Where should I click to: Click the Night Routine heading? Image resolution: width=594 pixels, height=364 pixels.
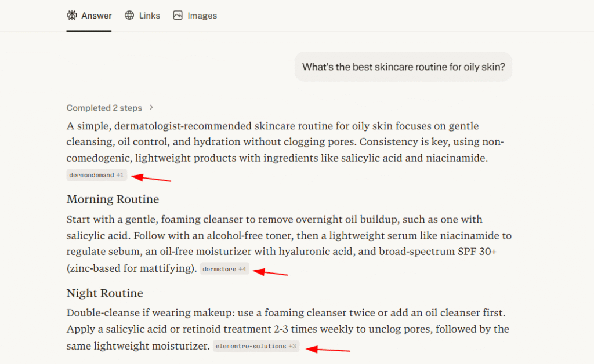(104, 293)
